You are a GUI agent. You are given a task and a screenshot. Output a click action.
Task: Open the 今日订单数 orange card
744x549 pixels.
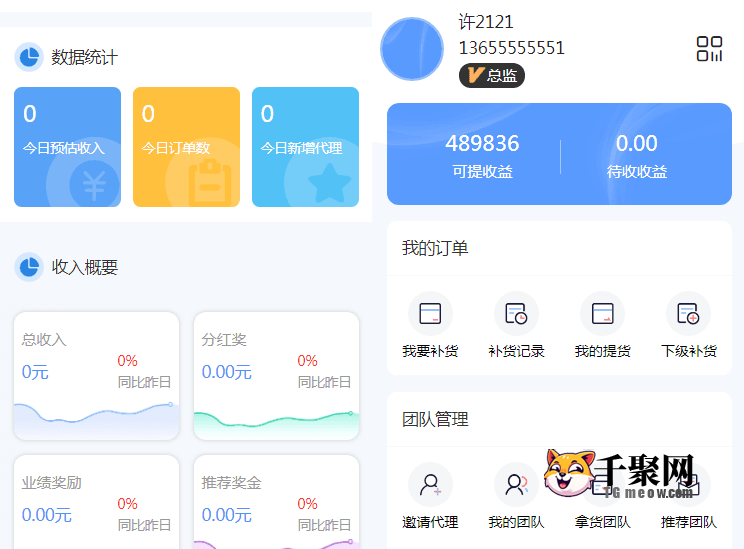click(186, 147)
